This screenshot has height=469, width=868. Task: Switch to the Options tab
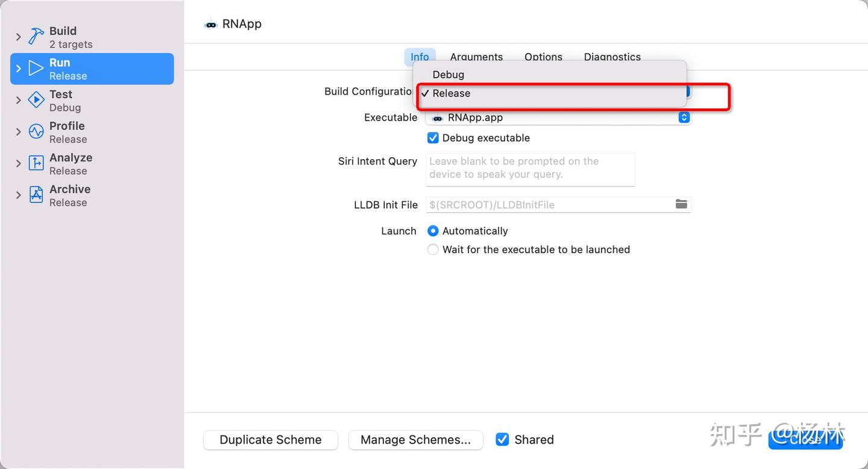pyautogui.click(x=543, y=57)
